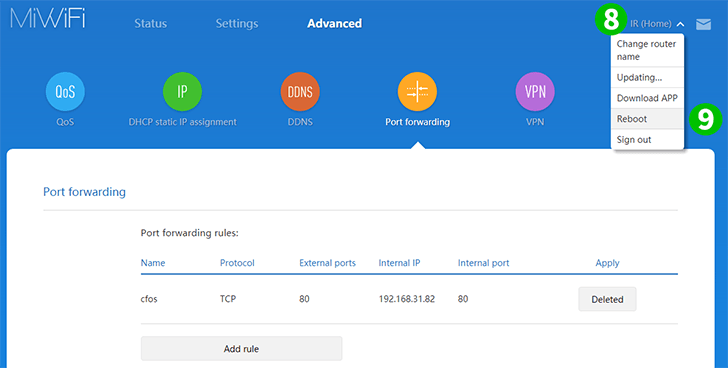
Task: Select the Port forwarding icon
Action: [x=417, y=92]
